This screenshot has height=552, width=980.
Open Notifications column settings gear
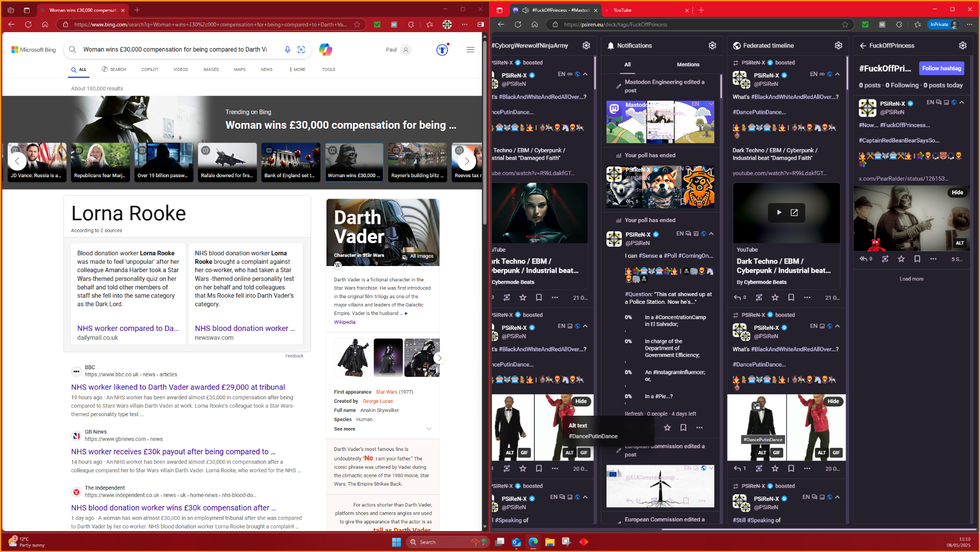tap(712, 45)
